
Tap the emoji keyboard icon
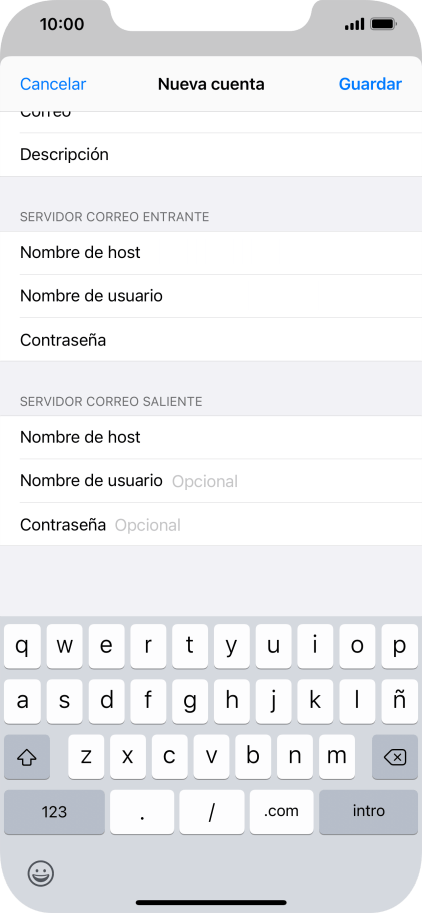41,873
